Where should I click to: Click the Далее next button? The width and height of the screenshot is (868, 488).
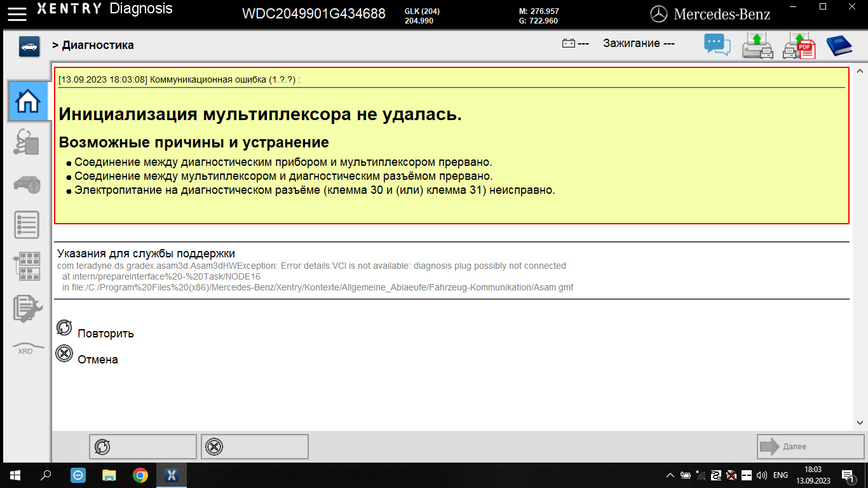tap(810, 447)
